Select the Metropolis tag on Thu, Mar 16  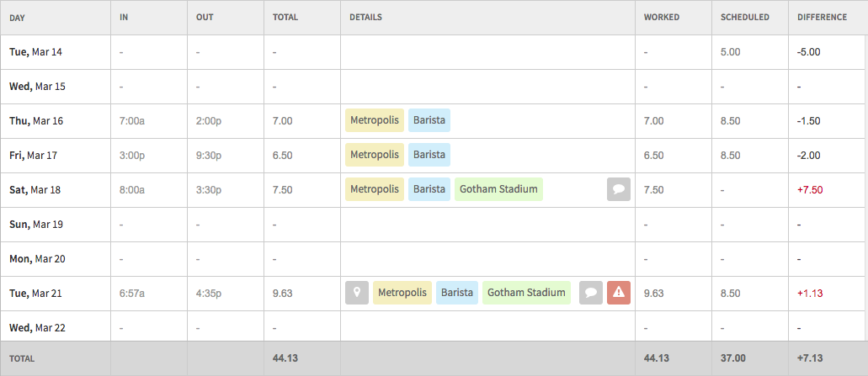375,120
